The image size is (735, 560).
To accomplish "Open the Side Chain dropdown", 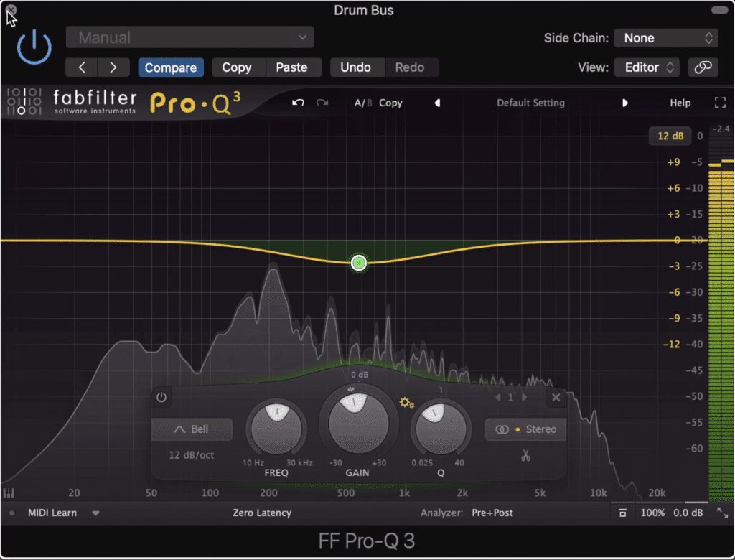I will (666, 38).
